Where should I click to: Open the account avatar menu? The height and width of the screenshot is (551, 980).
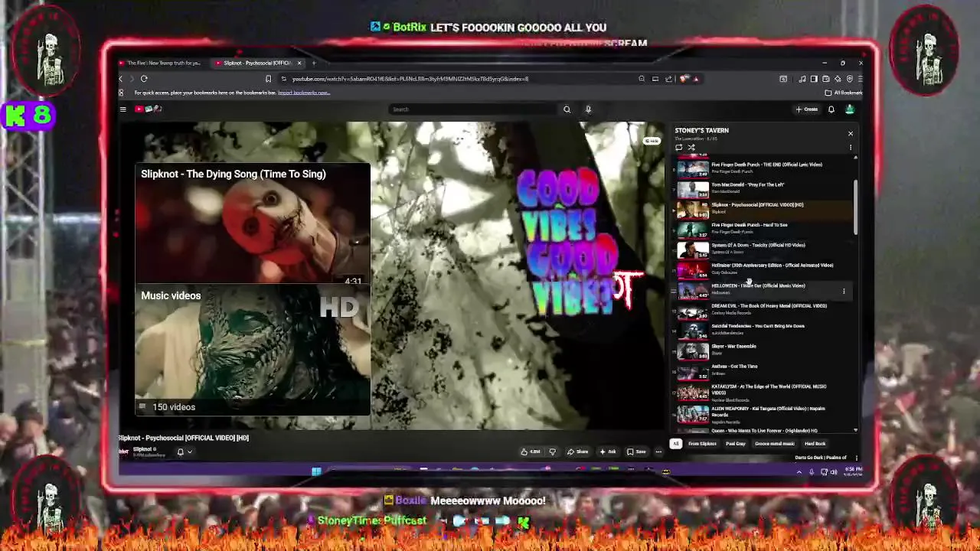[x=849, y=109]
